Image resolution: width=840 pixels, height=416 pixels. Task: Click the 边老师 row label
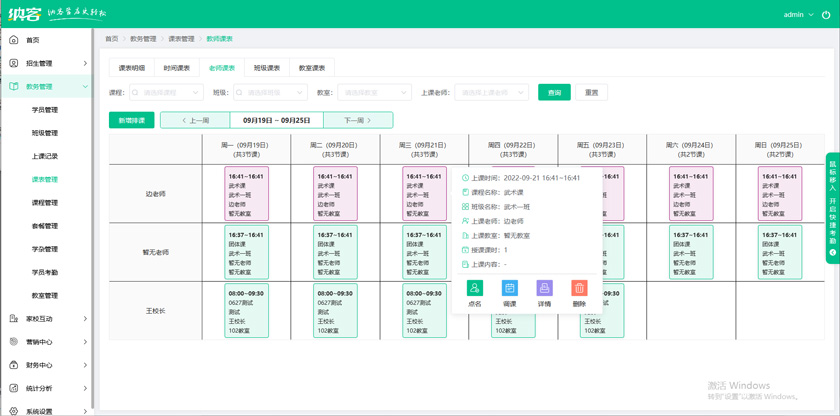(156, 194)
